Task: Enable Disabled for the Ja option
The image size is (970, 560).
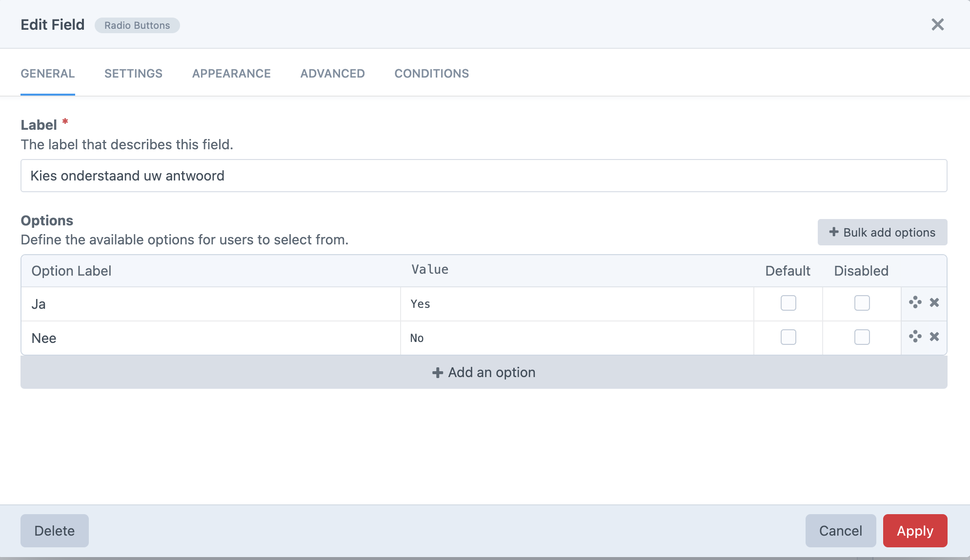Action: [862, 303]
